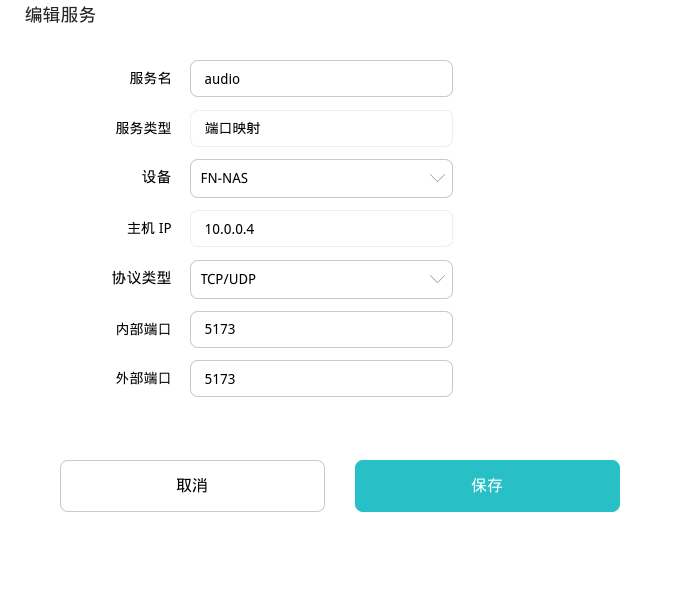Click the 编辑服务 dialog title
This screenshot has height=590, width=687.
click(x=60, y=15)
